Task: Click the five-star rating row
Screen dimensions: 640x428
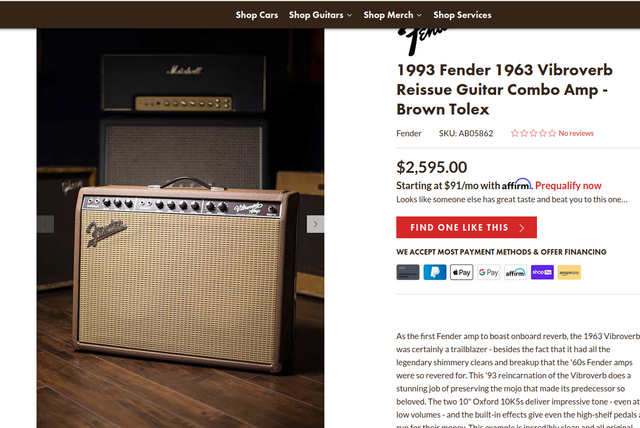Action: click(x=533, y=133)
